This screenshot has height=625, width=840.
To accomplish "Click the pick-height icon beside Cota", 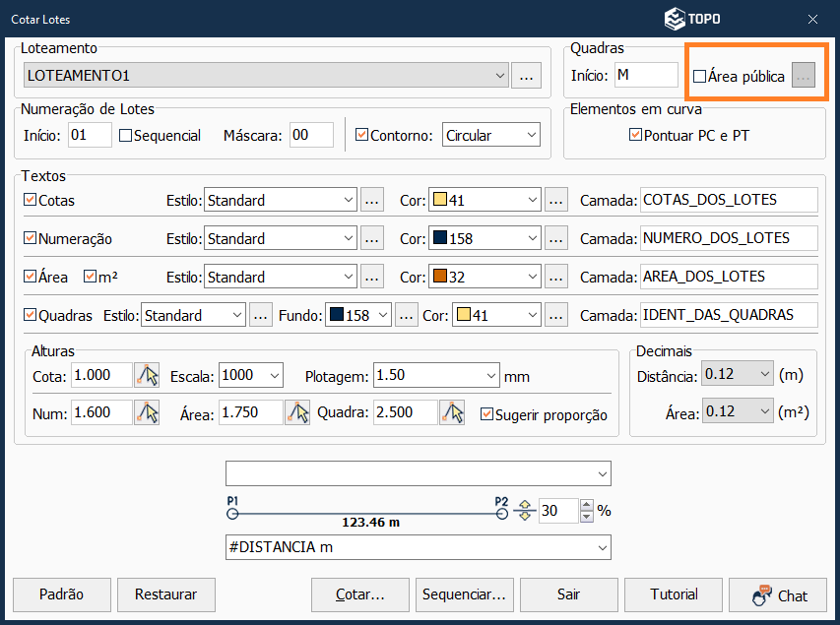I will pyautogui.click(x=147, y=375).
